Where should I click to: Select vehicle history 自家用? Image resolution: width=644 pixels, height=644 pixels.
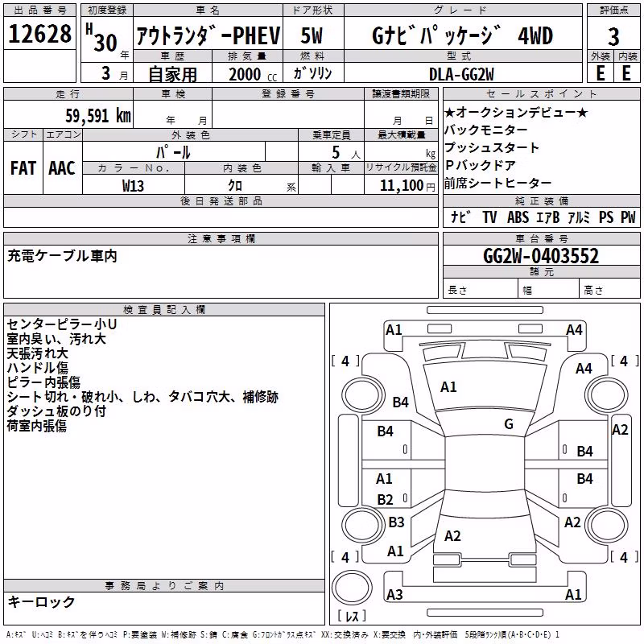pos(172,74)
